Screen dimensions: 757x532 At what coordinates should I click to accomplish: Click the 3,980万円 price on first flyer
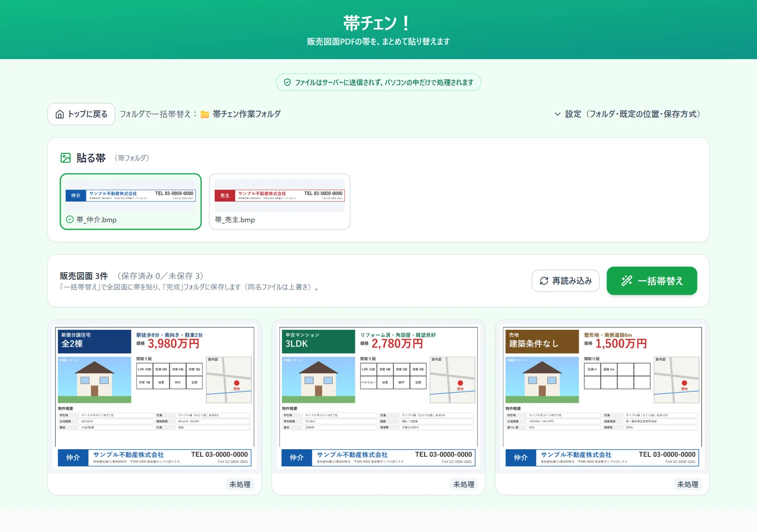pos(173,344)
